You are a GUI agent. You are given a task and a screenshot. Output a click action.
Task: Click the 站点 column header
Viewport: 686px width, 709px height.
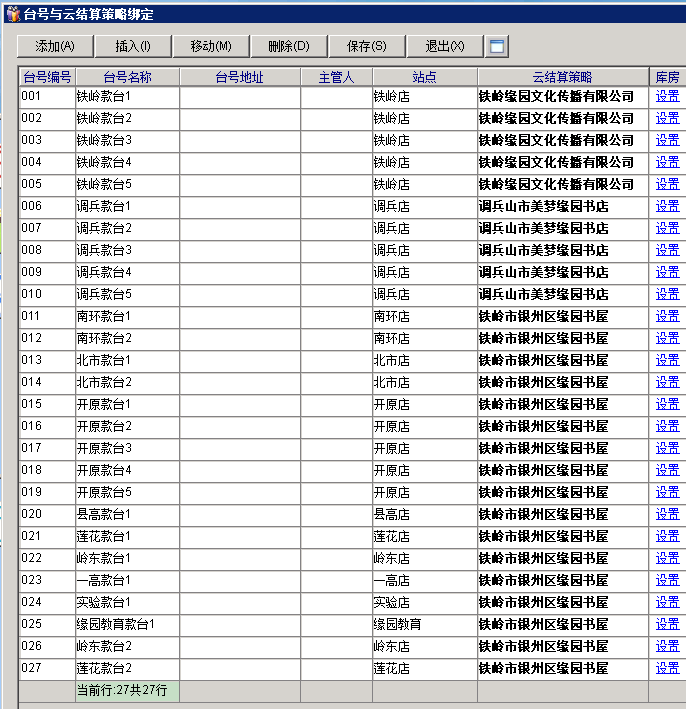click(424, 77)
